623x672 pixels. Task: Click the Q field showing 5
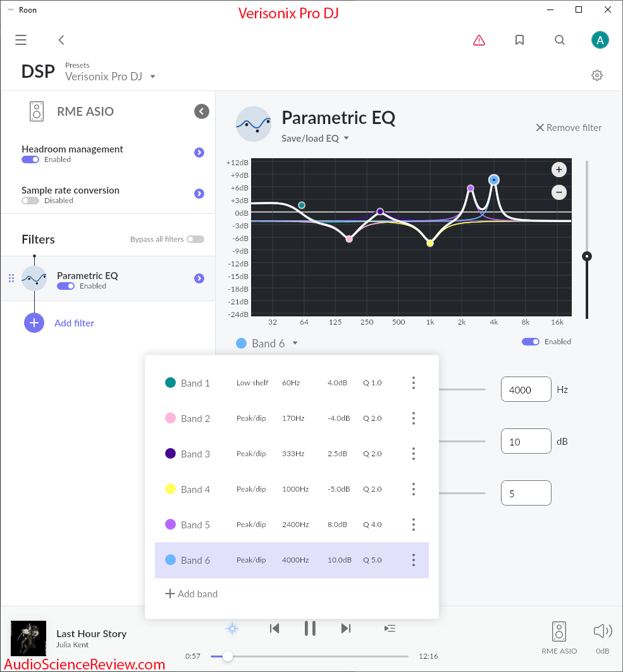526,493
